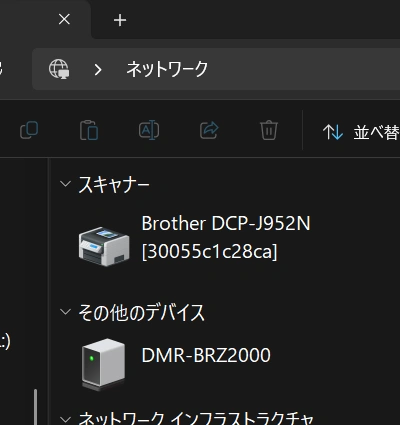The width and height of the screenshot is (400, 425).
Task: Collapse the その他のデバイス group
Action: click(x=65, y=312)
